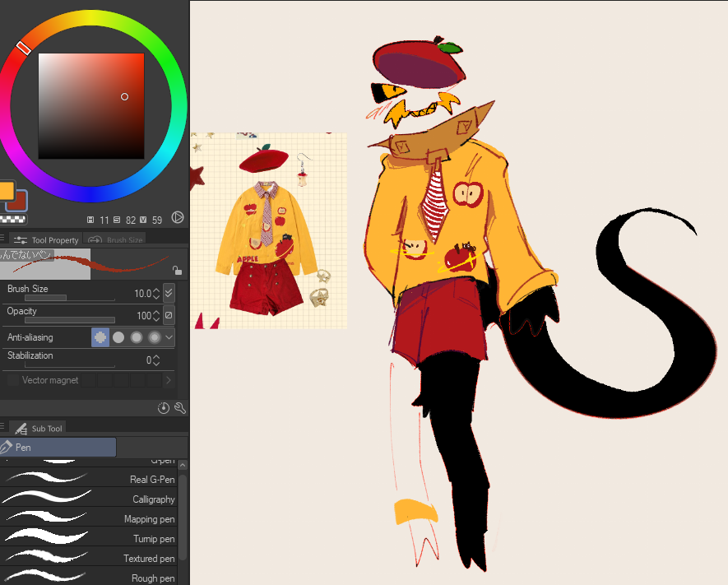Viewport: 728px width, 585px height.
Task: Click the Brush Size value 10.0
Action: [142, 294]
